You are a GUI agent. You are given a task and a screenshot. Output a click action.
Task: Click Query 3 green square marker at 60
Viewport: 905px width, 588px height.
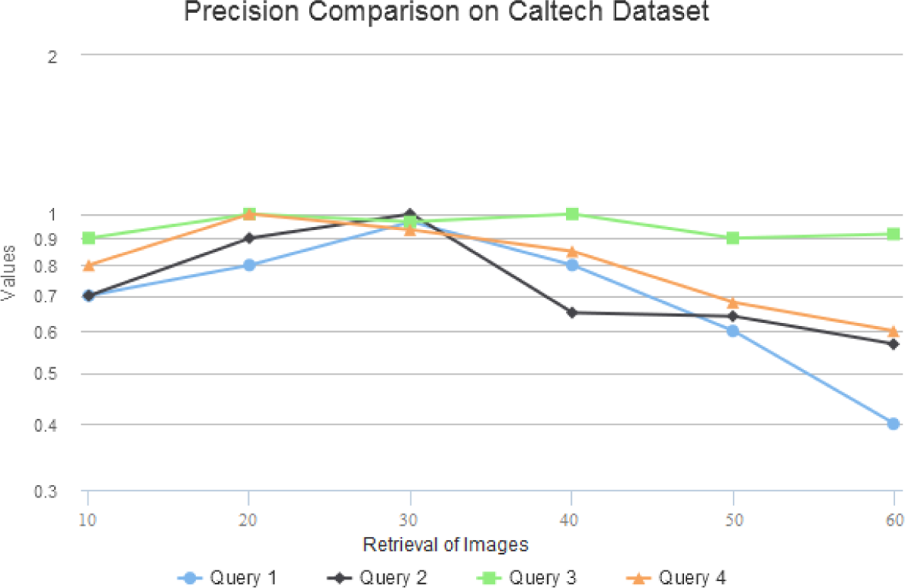pos(894,234)
